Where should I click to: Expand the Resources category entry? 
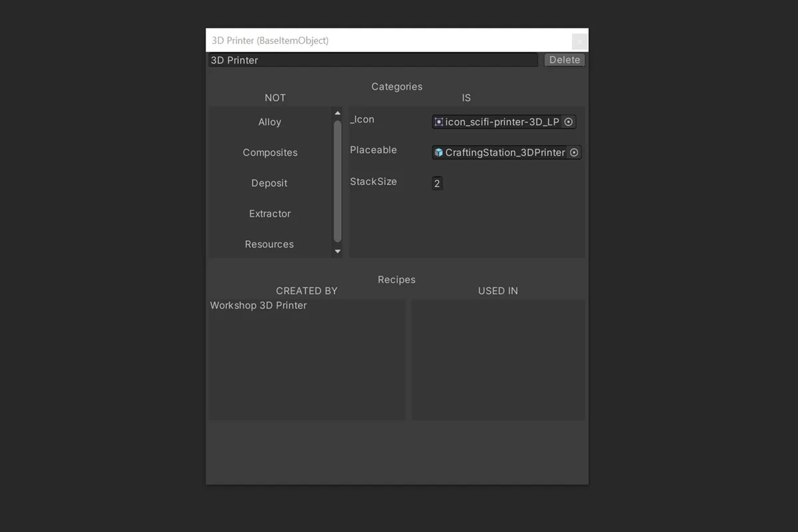click(x=269, y=244)
